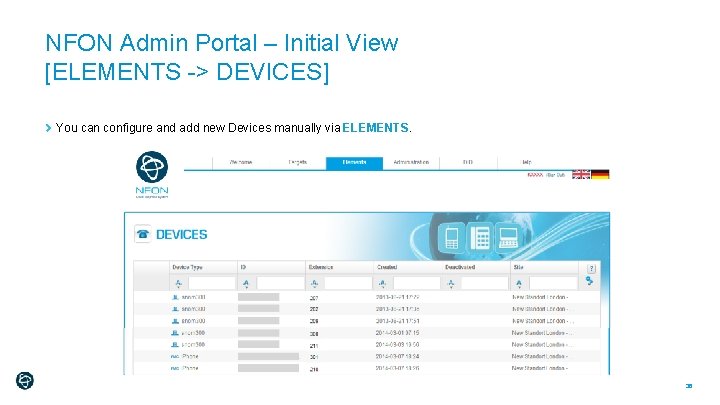Image resolution: width=720 pixels, height=405 pixels.
Task: Click the device icon in extension 211 row
Action: 175,344
